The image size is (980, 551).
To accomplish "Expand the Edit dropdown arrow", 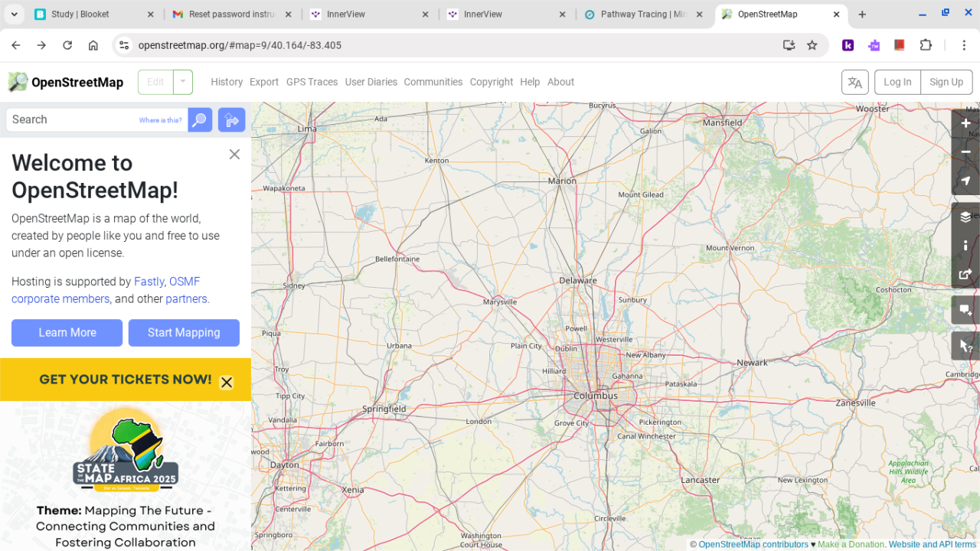I will point(183,82).
